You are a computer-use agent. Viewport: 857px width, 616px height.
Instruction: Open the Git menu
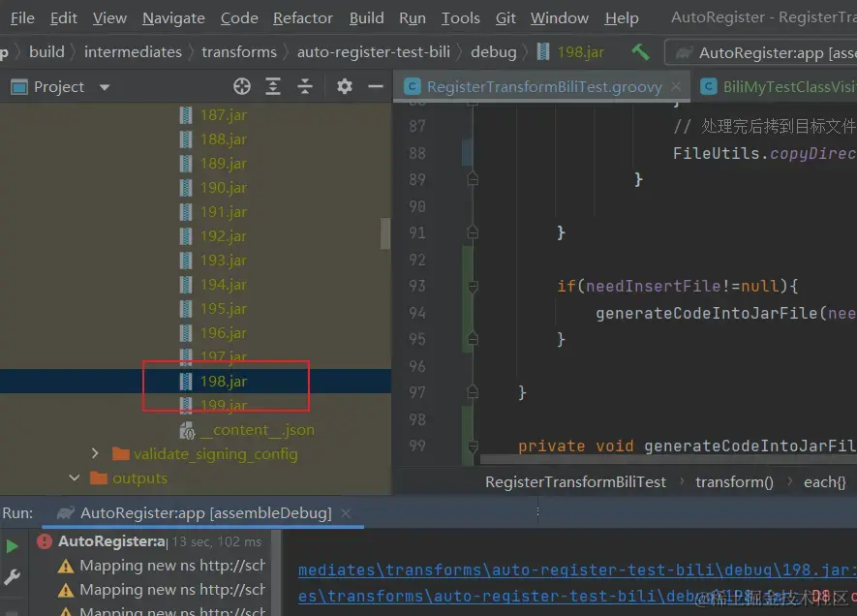505,18
